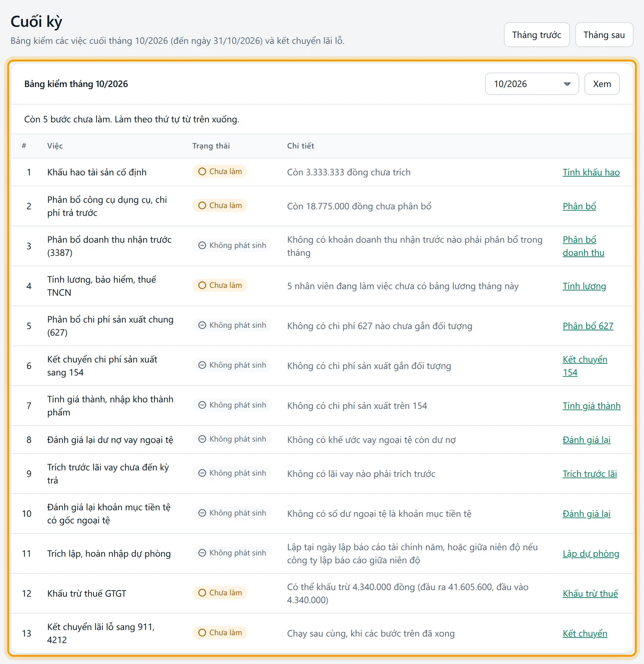Open Phân bổ link for công cụ dụng cụ
Image resolution: width=644 pixels, height=664 pixels.
(x=579, y=206)
